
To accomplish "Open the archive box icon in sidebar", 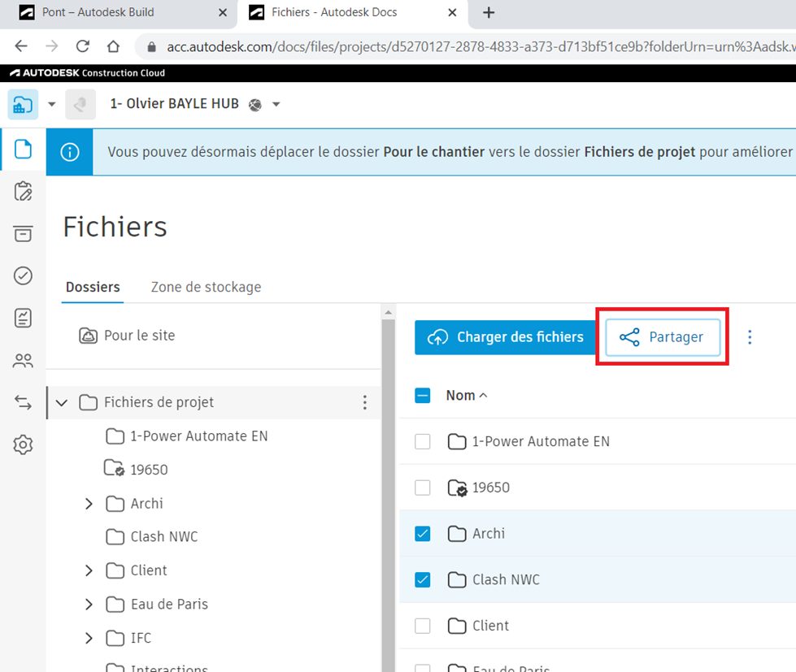I will (x=23, y=233).
